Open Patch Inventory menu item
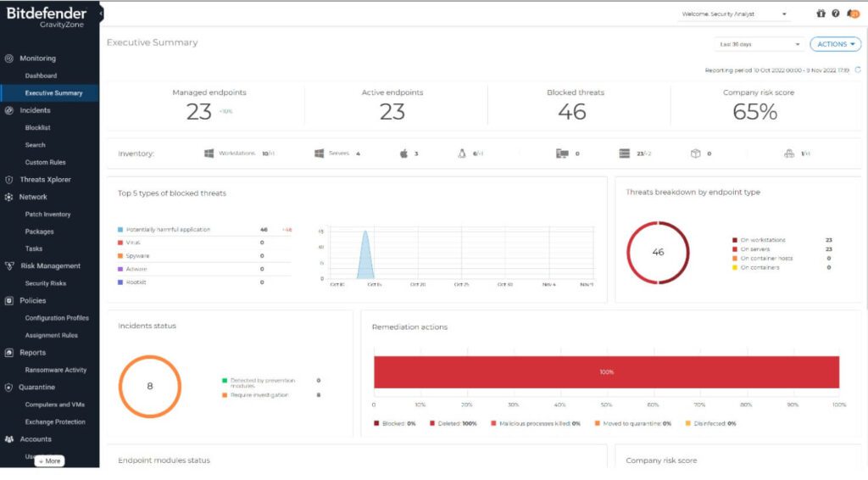The image size is (868, 480). pos(47,215)
